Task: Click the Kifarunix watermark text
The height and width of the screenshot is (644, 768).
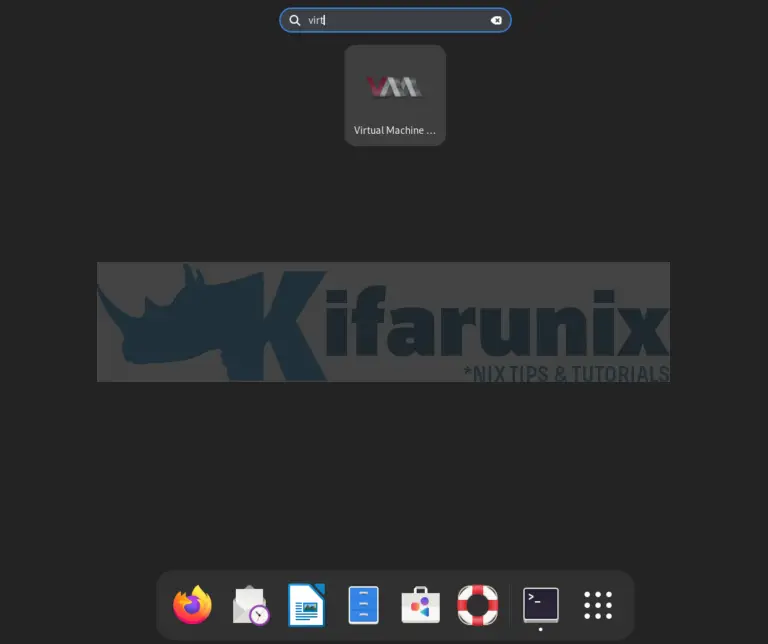Action: tap(460, 322)
